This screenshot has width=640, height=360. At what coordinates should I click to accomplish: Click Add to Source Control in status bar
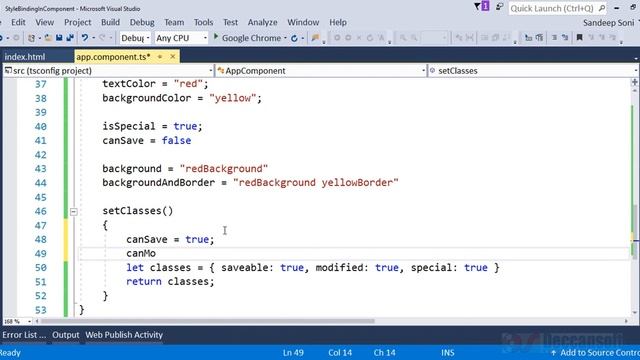(600, 353)
